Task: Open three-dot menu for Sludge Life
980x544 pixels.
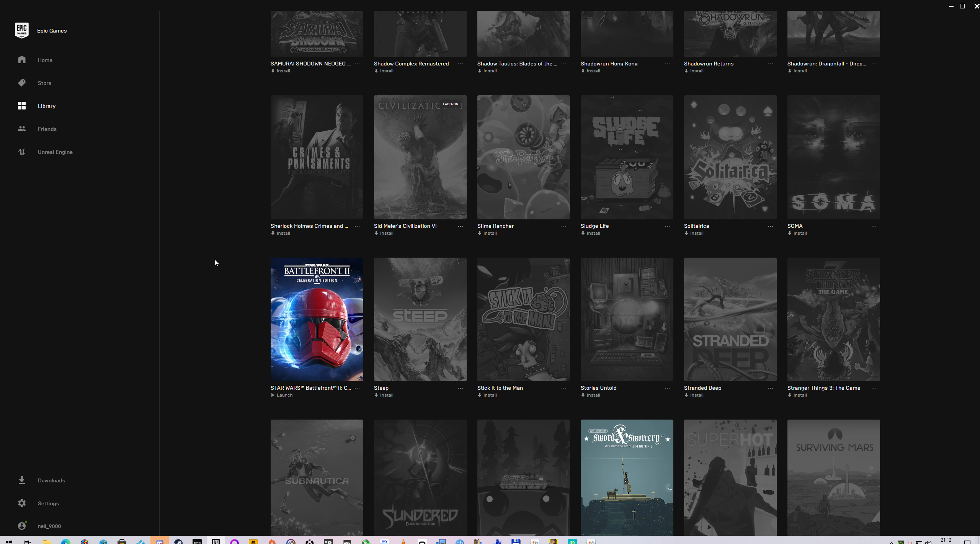Action: pos(667,226)
